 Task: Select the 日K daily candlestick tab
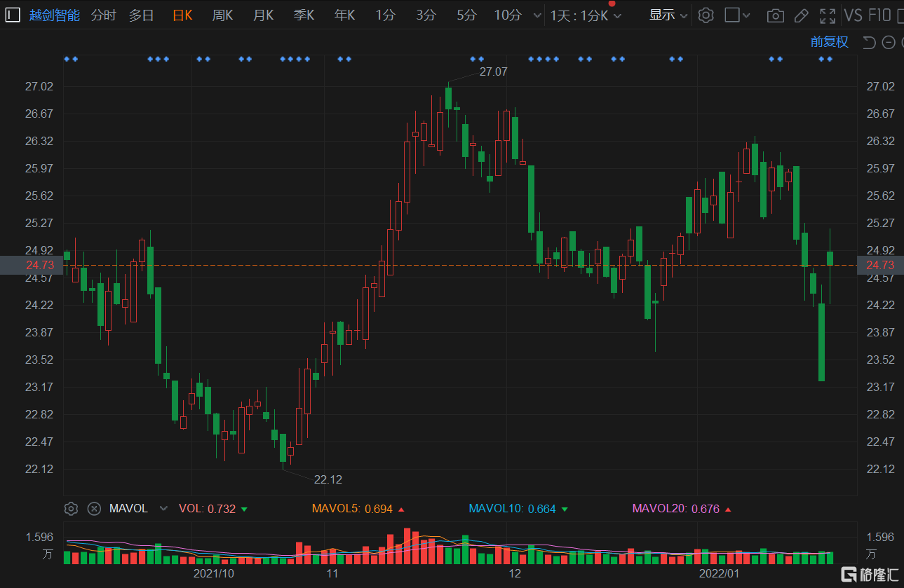pos(182,15)
